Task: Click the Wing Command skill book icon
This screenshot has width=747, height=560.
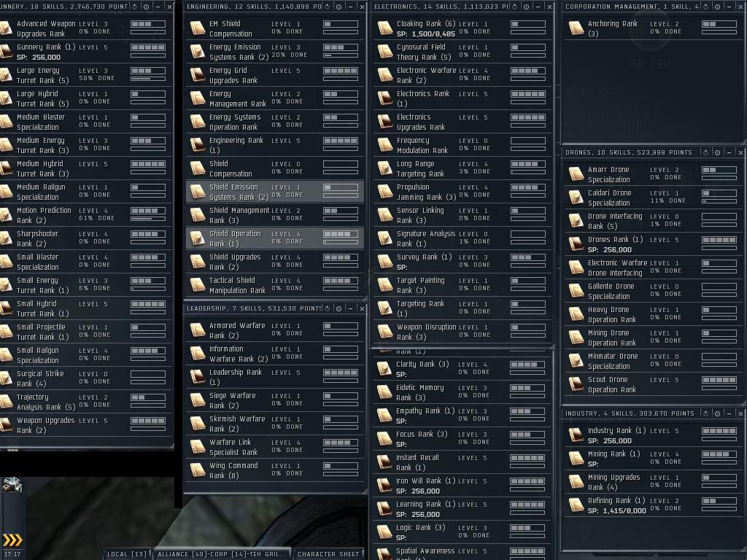Action: (197, 470)
